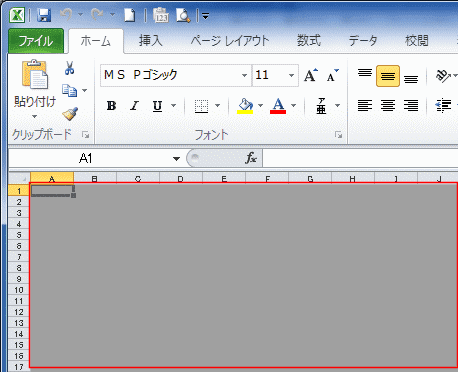Toggle middle vertical alignment button
The image size is (458, 372).
[388, 76]
